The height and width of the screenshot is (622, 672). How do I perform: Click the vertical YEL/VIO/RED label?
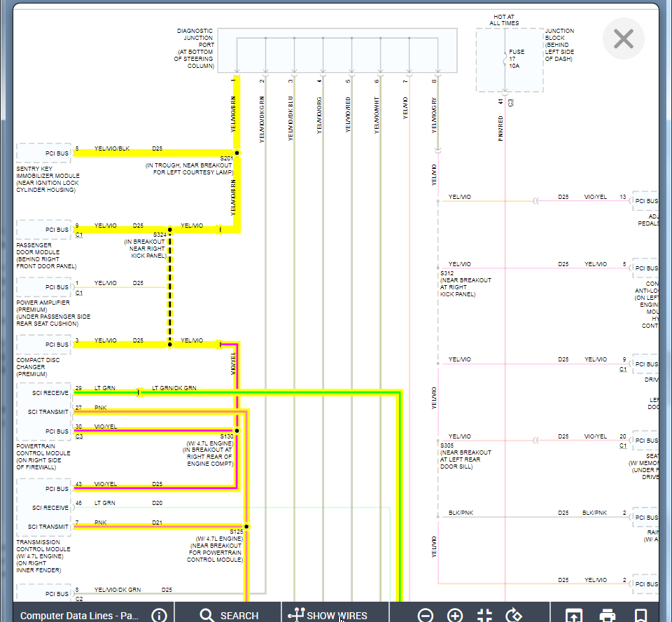point(348,115)
